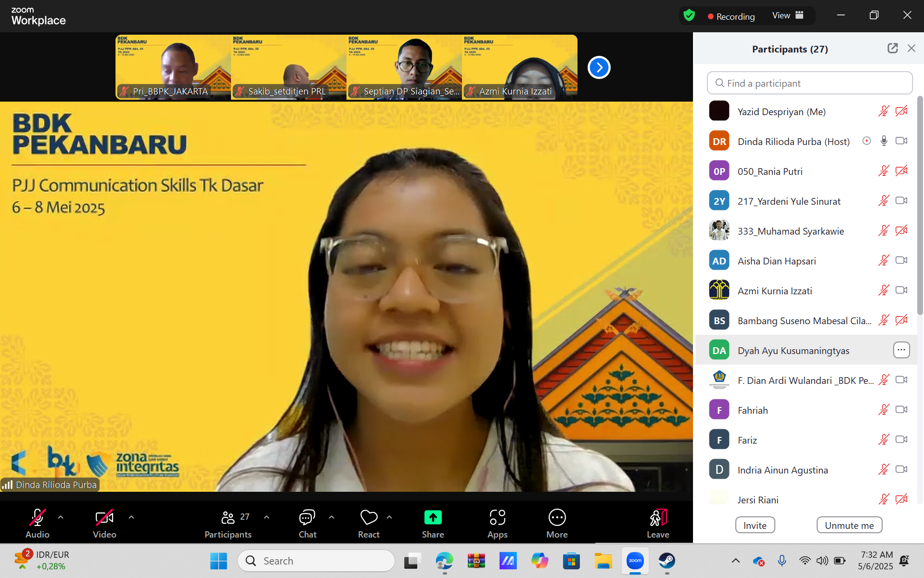924x578 pixels.
Task: Unmute using the Audio microphone icon
Action: [x=37, y=518]
